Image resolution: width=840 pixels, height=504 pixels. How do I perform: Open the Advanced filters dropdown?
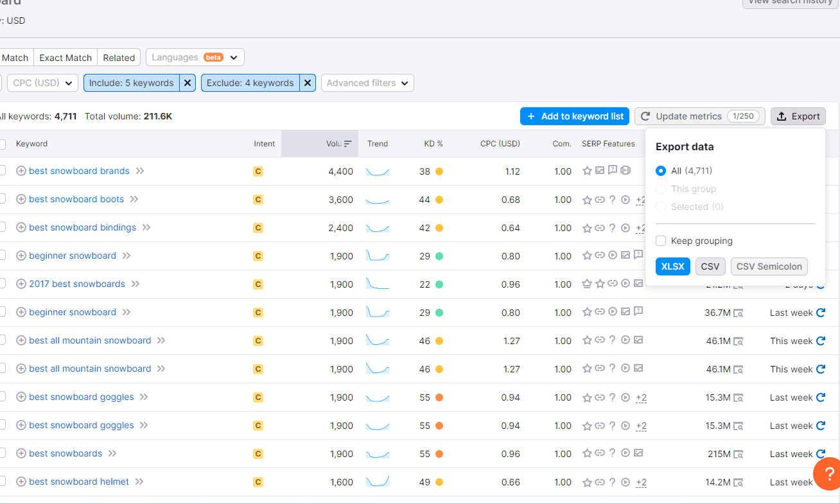point(367,82)
